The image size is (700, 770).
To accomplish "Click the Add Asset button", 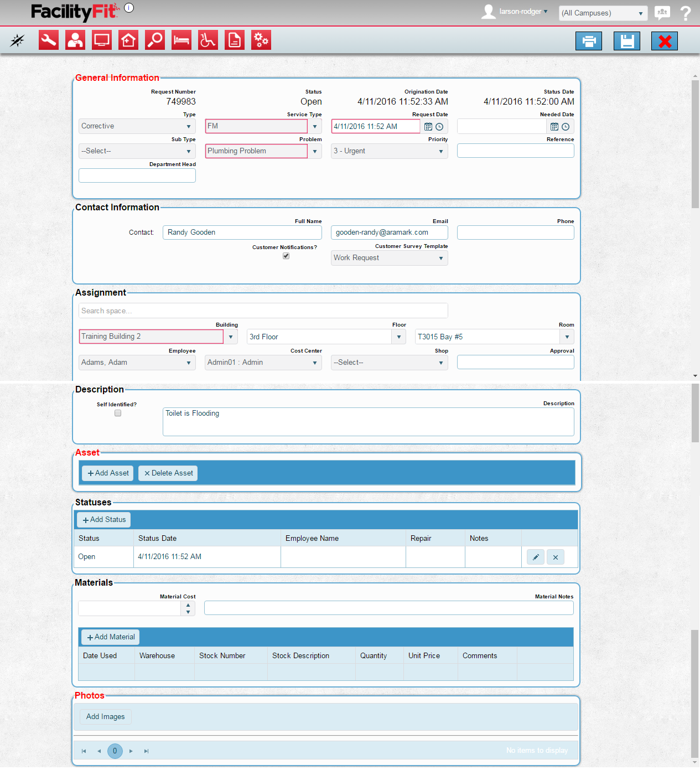I will pyautogui.click(x=108, y=473).
